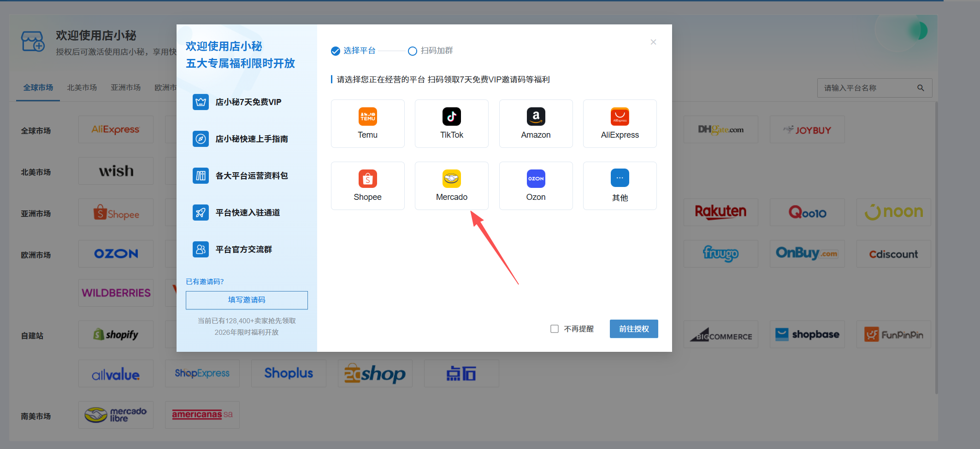Open the wish platform logo
This screenshot has width=980, height=449.
tap(116, 171)
